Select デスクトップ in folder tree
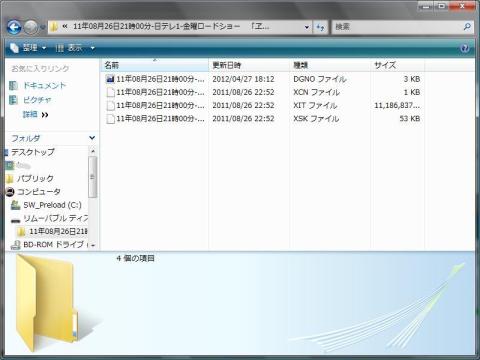480x360 pixels. click(33, 152)
